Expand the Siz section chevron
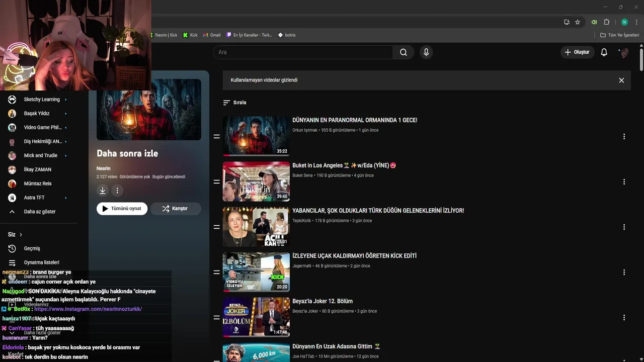This screenshot has width=644, height=362. tap(21, 235)
